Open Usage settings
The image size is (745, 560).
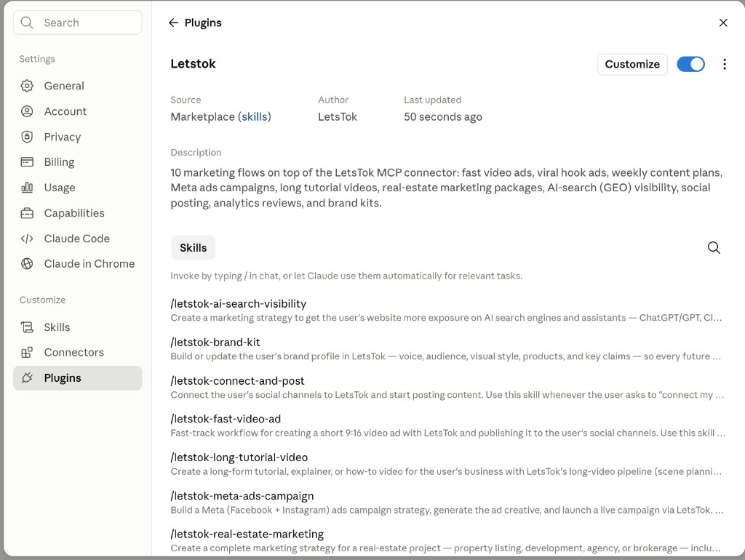point(77,188)
